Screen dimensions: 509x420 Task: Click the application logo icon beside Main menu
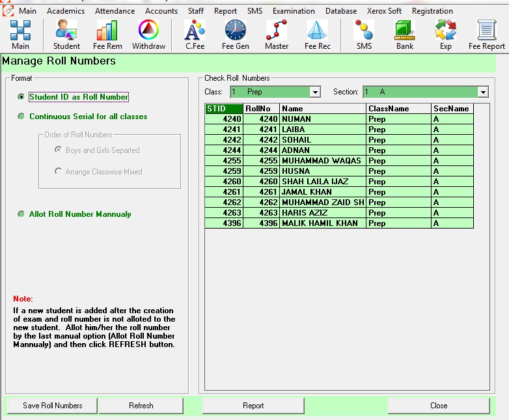click(8, 10)
